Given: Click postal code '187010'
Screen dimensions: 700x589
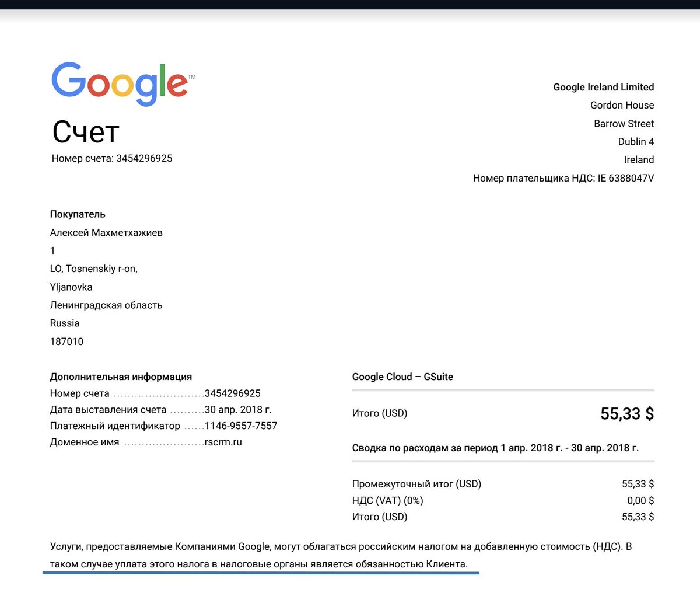Looking at the screenshot, I should click(x=66, y=341).
